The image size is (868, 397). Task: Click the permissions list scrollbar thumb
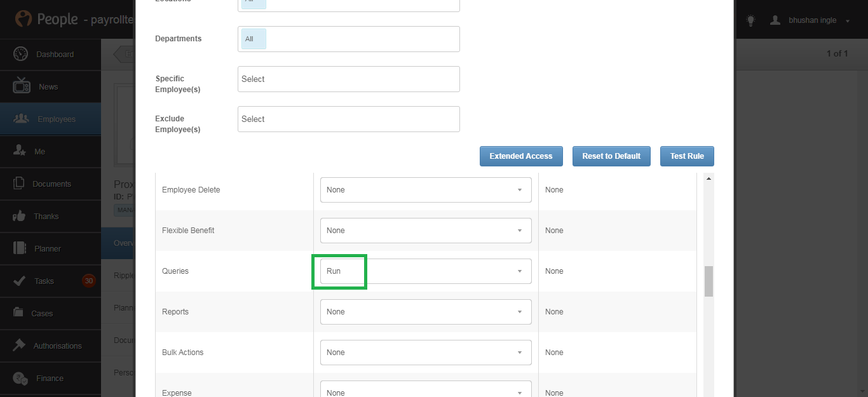(709, 281)
